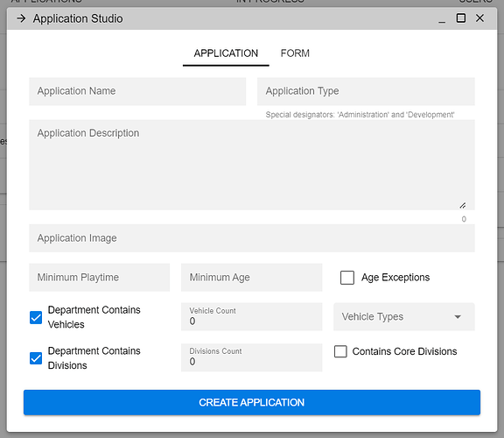Tick Contains Core Divisions checkbox
The image size is (504, 438).
[x=340, y=351]
